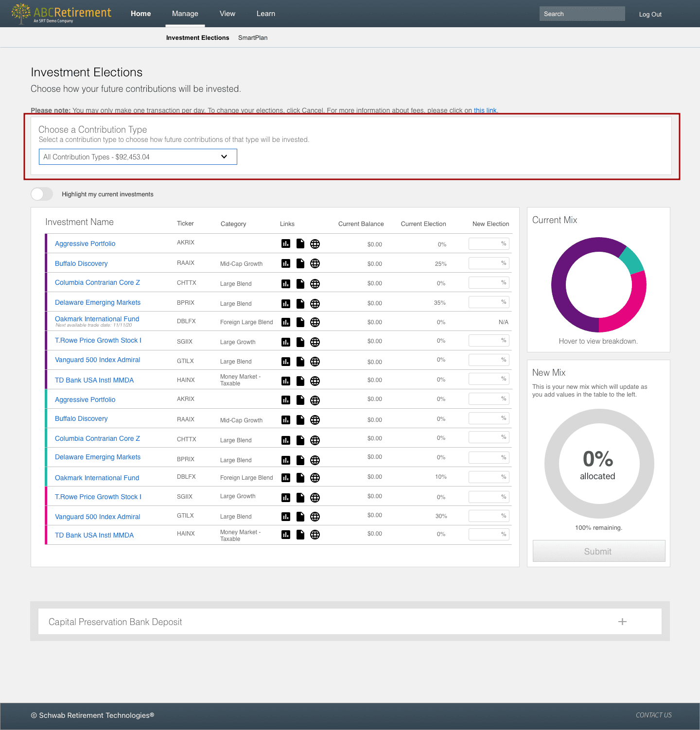
Task: Open globe icon for Buffalo Discovery with 25% election
Action: click(x=315, y=263)
